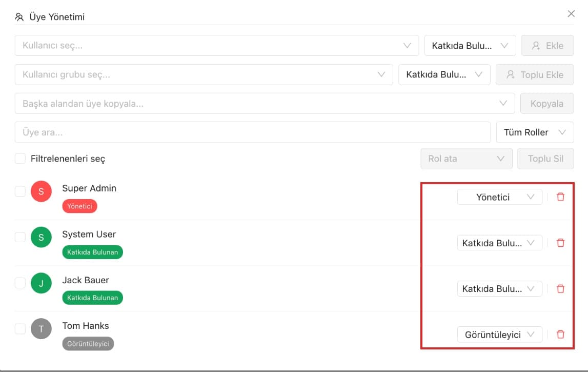This screenshot has height=372, width=588.
Task: Change Super Admin's Yönetici role dropdown
Action: coord(500,197)
